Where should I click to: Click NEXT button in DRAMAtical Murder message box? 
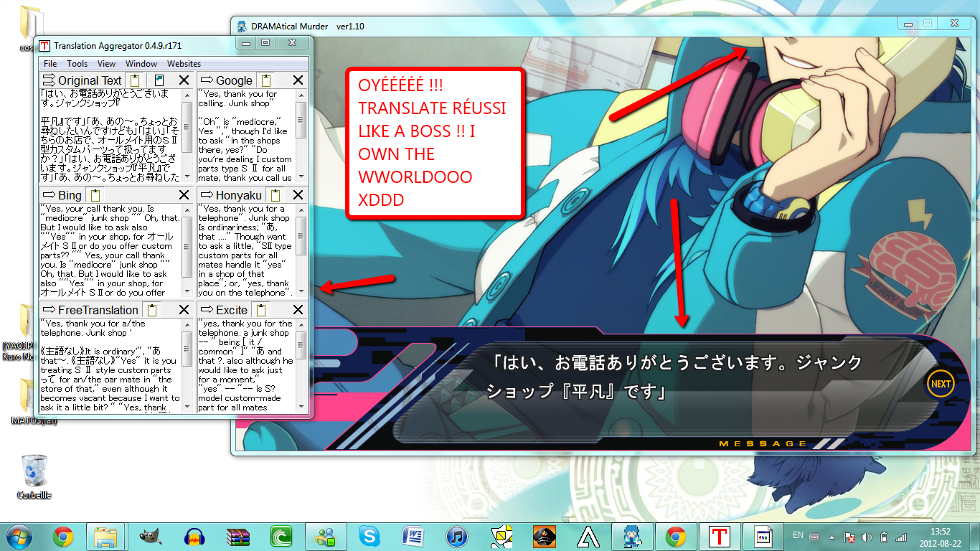click(941, 384)
